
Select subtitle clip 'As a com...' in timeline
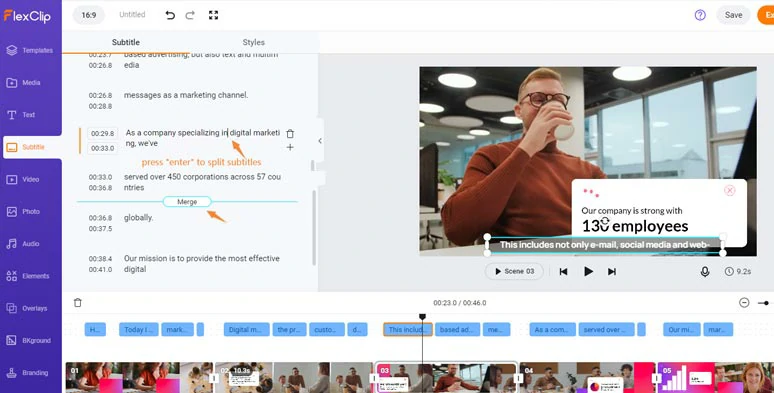click(x=552, y=329)
